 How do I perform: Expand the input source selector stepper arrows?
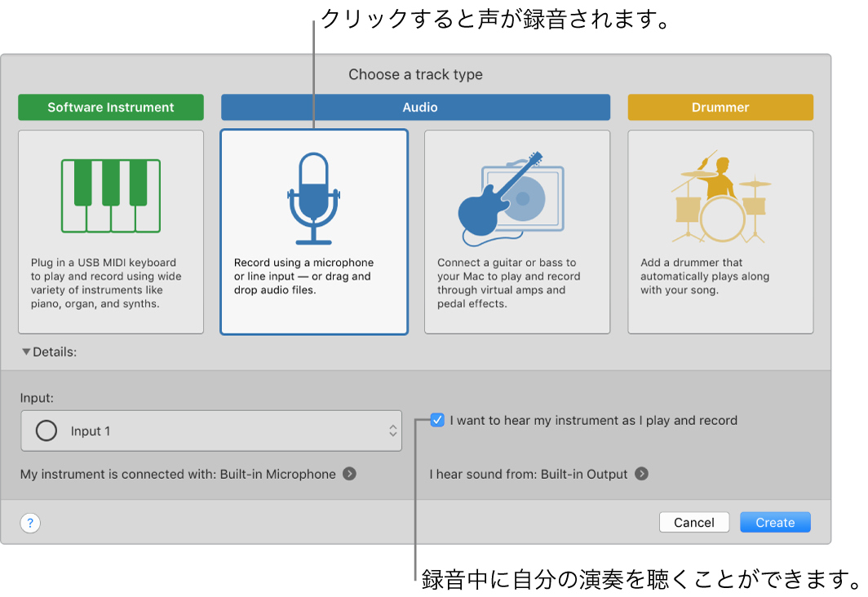[x=392, y=431]
